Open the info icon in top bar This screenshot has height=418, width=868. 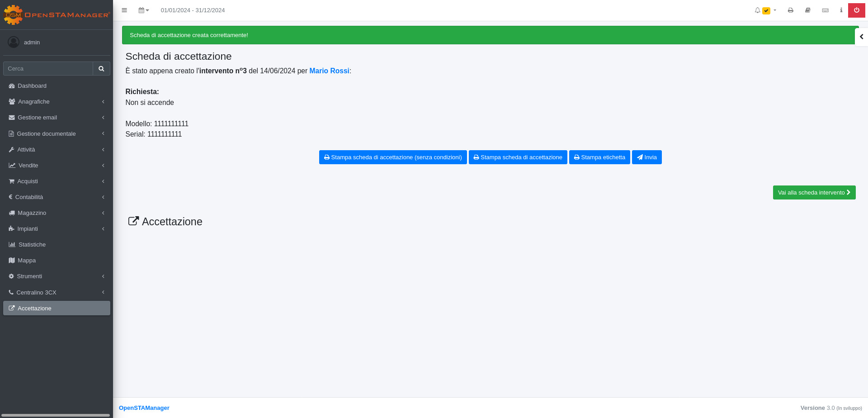click(841, 10)
